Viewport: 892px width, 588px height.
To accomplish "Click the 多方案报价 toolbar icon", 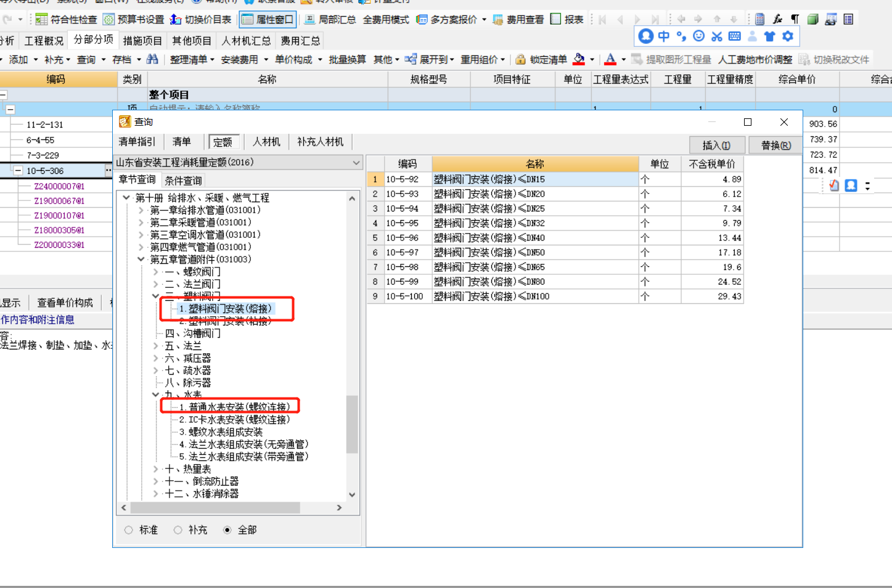I will pyautogui.click(x=422, y=20).
